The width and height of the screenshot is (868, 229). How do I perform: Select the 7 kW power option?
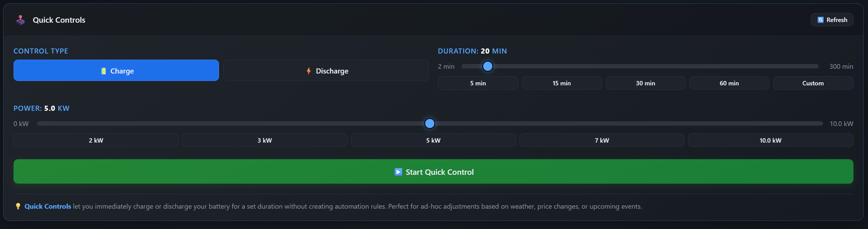point(602,140)
